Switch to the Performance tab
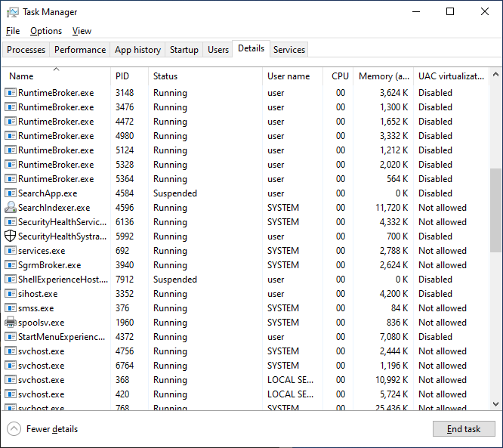 click(x=80, y=50)
